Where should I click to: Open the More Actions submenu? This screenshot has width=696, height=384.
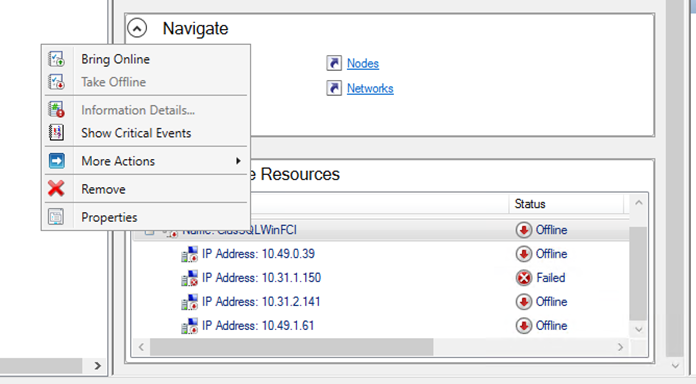click(146, 161)
